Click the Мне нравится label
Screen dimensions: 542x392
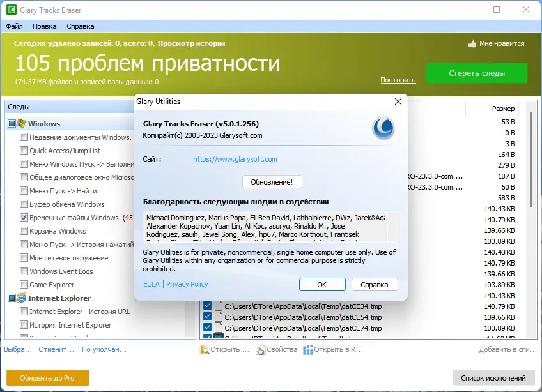pyautogui.click(x=502, y=43)
